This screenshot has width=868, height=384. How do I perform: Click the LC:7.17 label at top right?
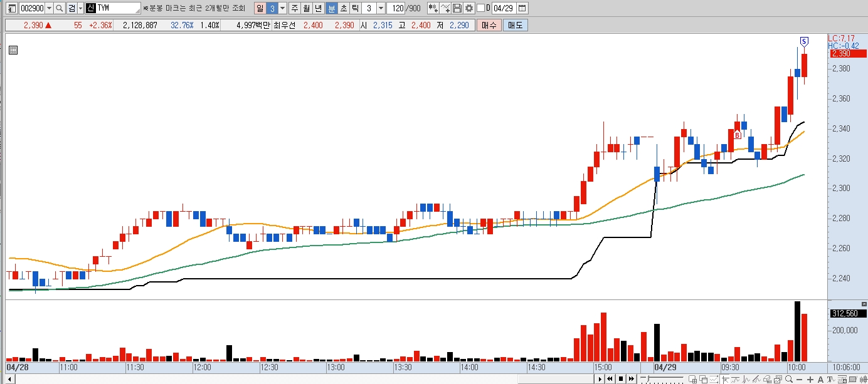click(x=841, y=38)
